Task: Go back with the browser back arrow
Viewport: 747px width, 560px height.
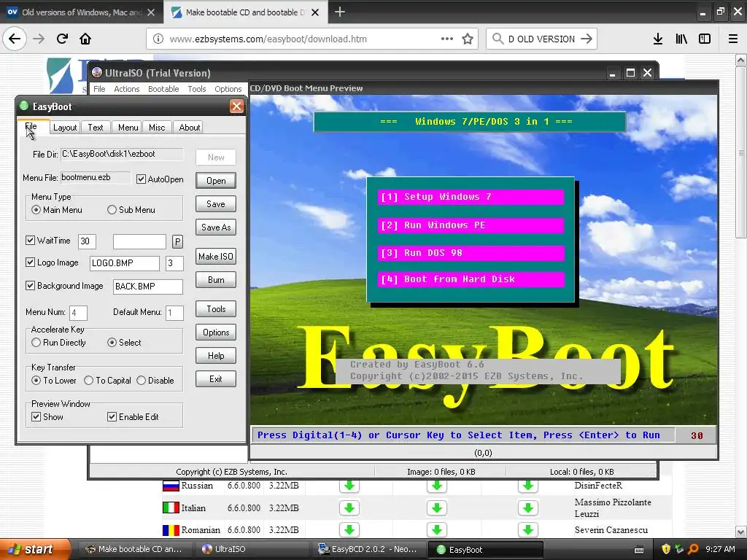Action: click(15, 39)
